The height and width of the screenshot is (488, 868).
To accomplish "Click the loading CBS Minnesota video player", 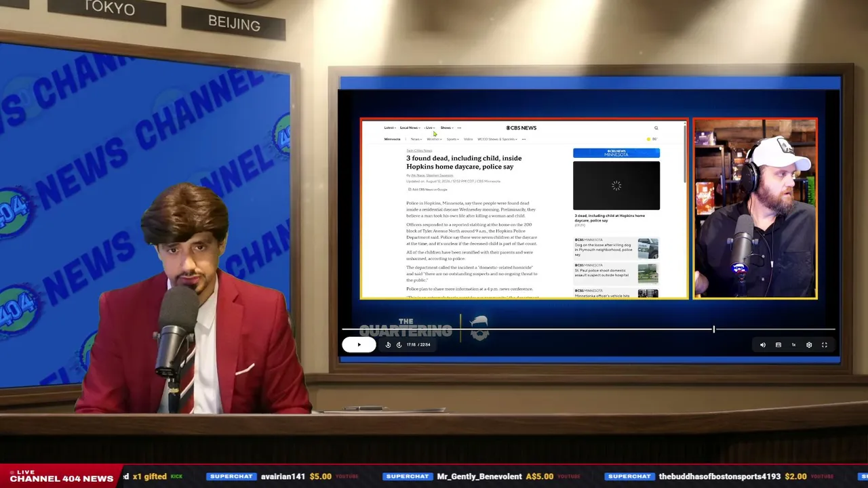I will tap(616, 186).
